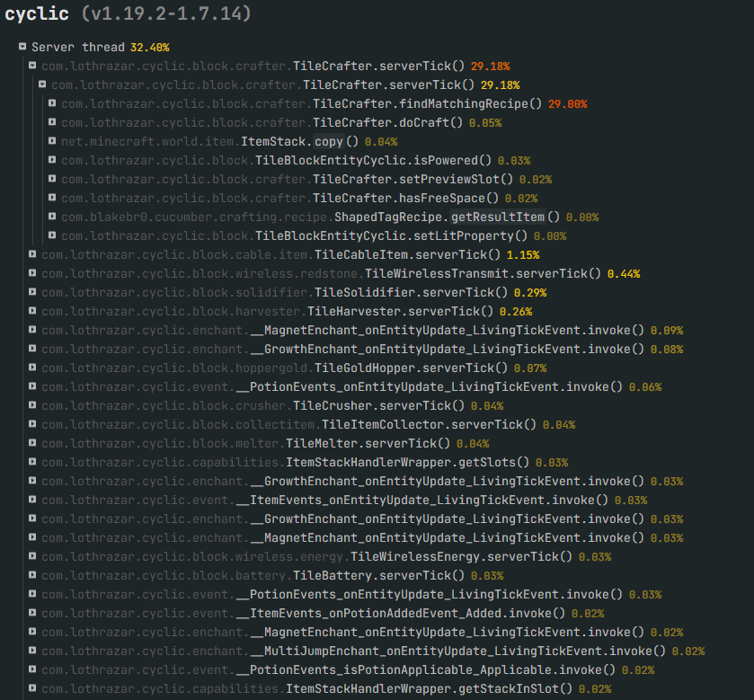The image size is (754, 700).
Task: Select PotionEvents_onEntityUpdate row showing 0.06%
Action: pyautogui.click(x=351, y=387)
